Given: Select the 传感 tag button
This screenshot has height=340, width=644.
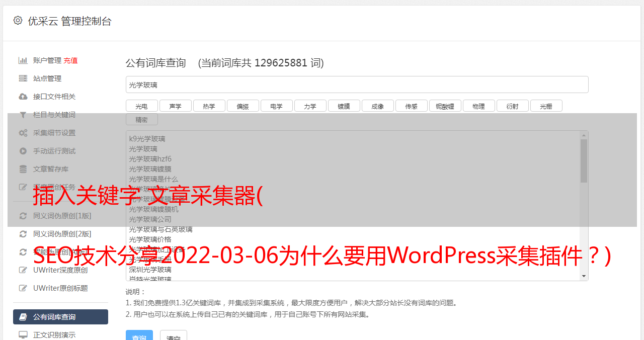Looking at the screenshot, I should 411,106.
